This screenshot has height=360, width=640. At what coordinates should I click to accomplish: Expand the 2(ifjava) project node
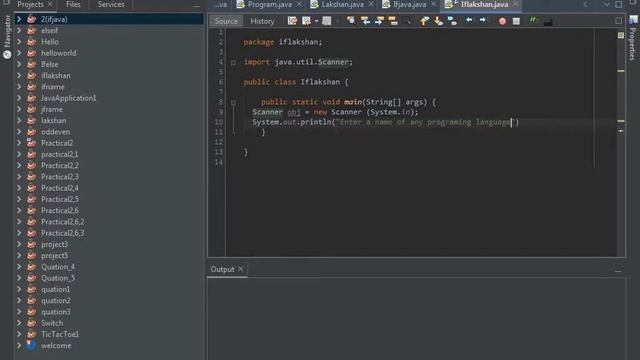pos(19,19)
